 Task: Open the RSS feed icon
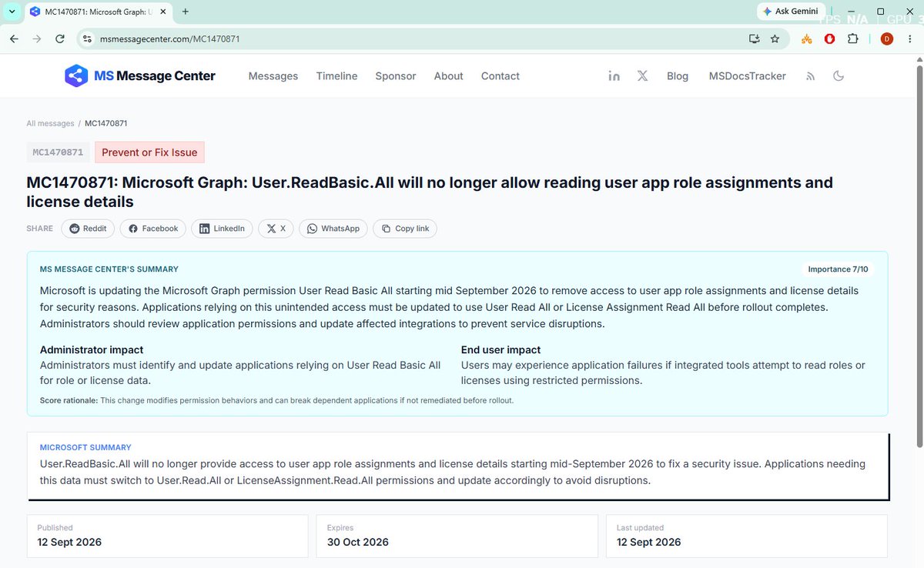(x=810, y=76)
